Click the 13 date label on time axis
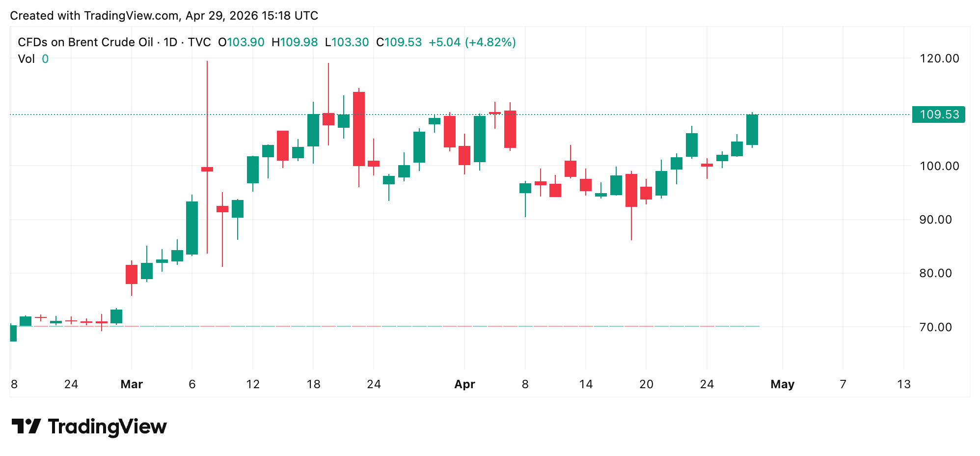Screen dimensions: 980x456 tap(903, 384)
